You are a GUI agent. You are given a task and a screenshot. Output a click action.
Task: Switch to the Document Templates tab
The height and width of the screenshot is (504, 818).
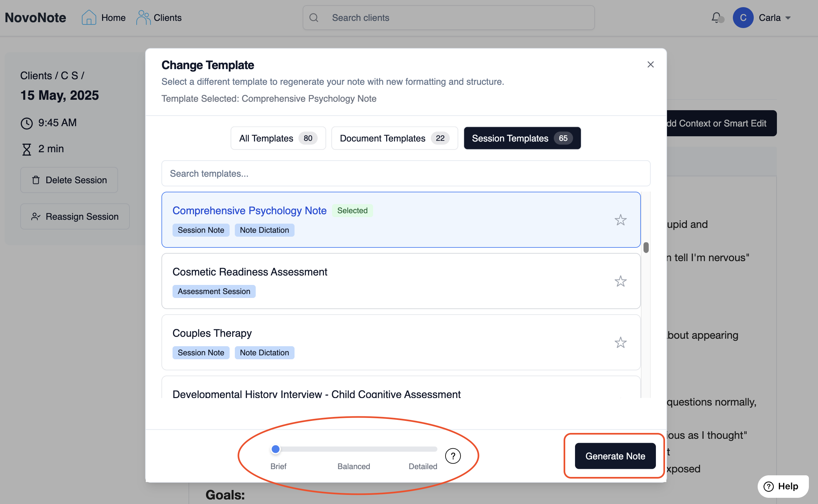tap(394, 138)
